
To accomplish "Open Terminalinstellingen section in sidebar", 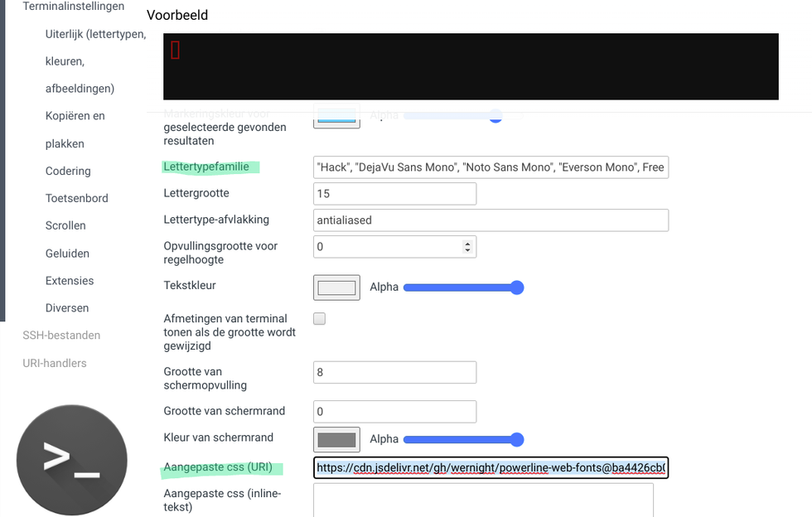I will coord(74,7).
